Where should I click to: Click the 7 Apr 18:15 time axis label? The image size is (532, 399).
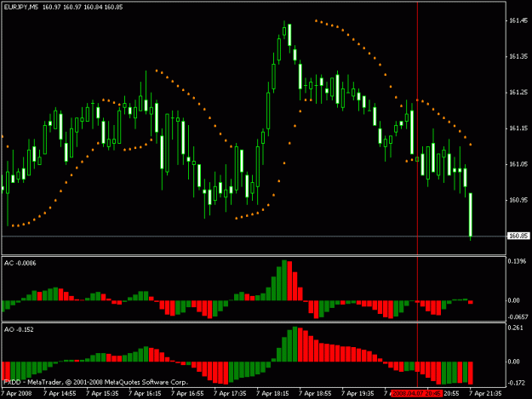coord(272,394)
